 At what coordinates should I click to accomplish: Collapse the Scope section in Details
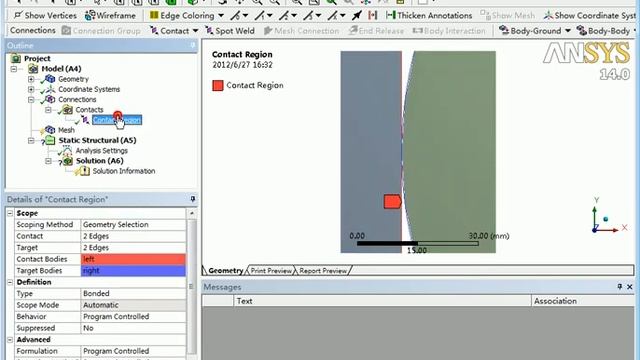coord(10,213)
